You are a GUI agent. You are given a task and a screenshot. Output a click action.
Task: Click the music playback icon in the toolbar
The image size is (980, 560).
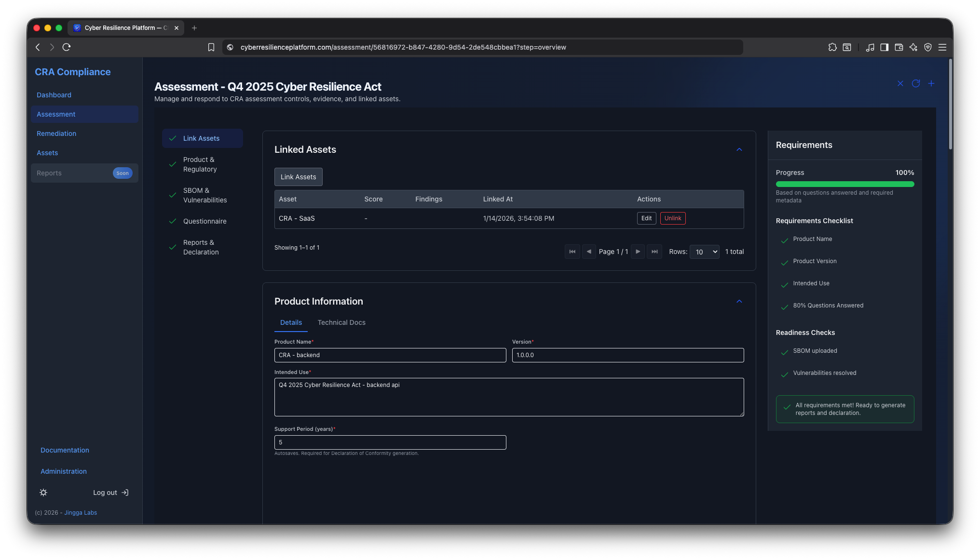870,47
